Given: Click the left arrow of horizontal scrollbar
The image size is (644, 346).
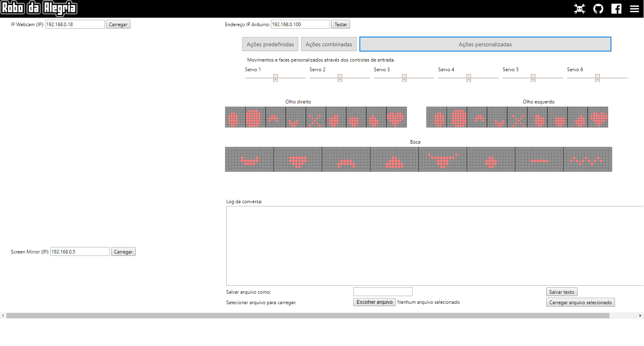Looking at the screenshot, I should (x=3, y=316).
